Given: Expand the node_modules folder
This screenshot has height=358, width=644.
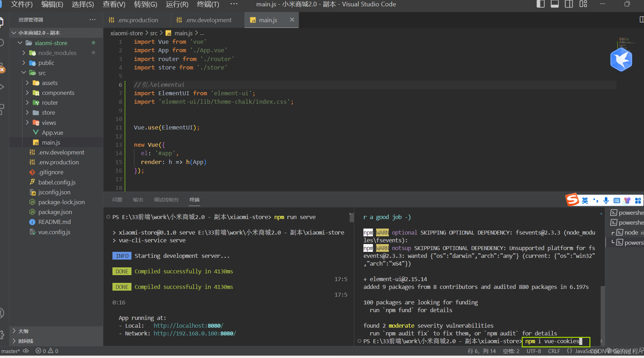Looking at the screenshot, I should (56, 53).
